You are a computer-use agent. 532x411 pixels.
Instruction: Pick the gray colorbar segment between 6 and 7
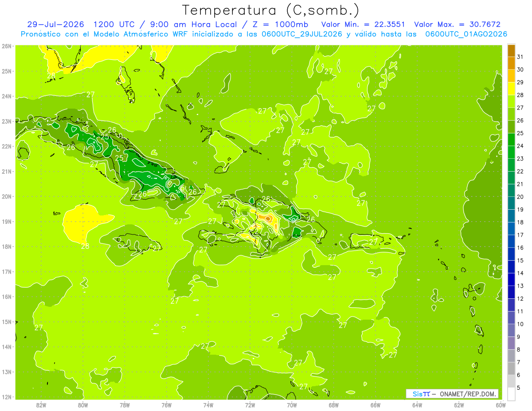[511, 368]
